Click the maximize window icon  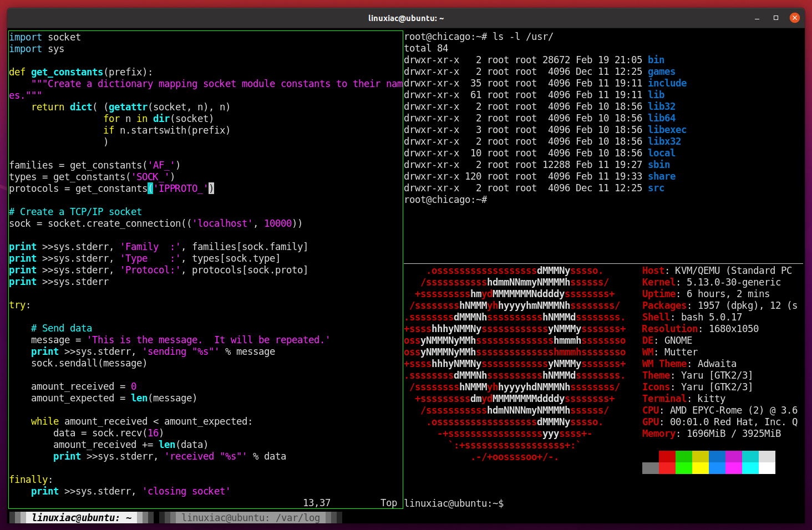tap(775, 17)
